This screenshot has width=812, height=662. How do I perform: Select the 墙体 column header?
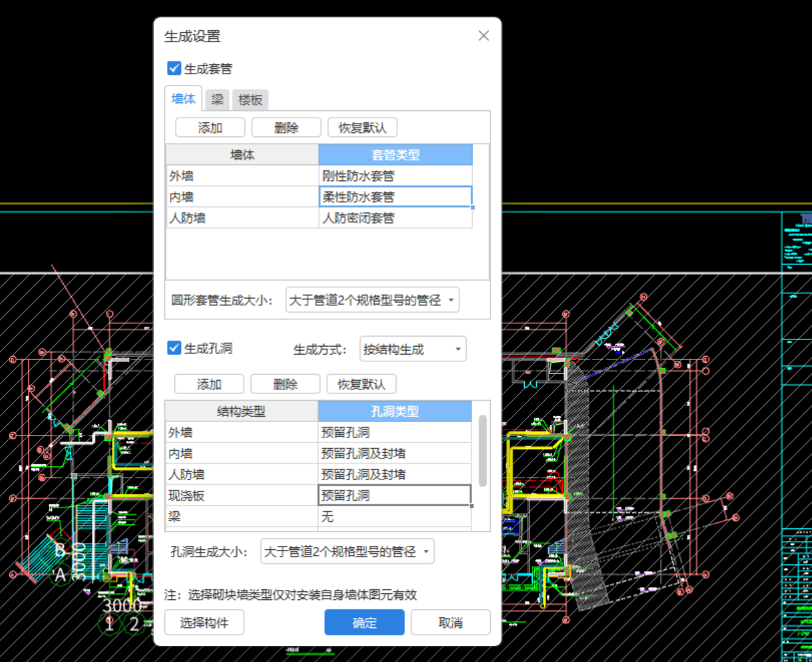pyautogui.click(x=242, y=155)
